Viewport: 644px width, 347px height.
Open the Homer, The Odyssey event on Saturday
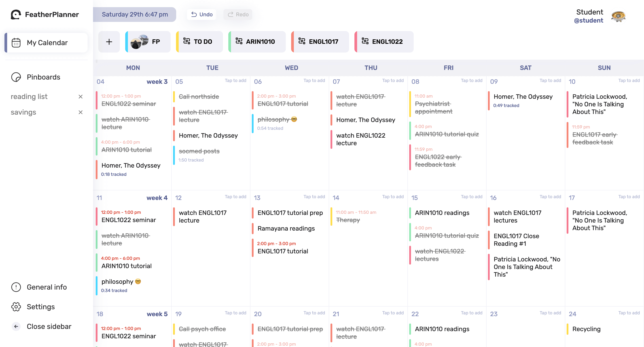point(523,97)
